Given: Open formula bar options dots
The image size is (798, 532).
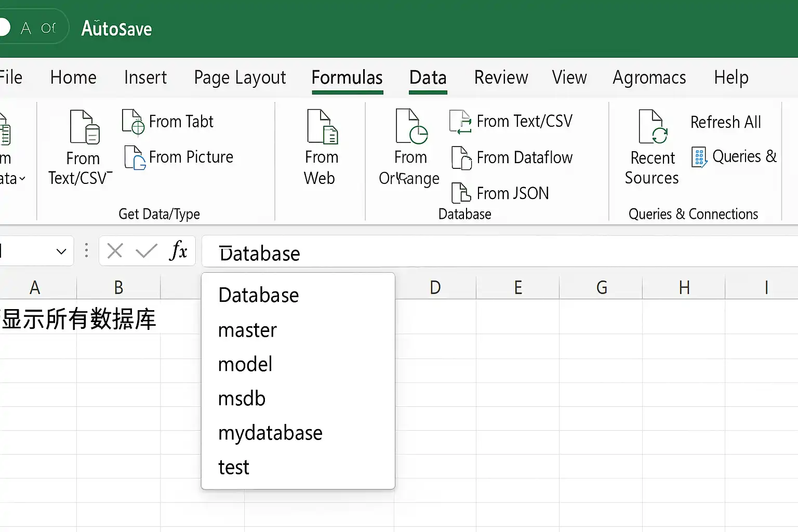Looking at the screenshot, I should [x=86, y=251].
